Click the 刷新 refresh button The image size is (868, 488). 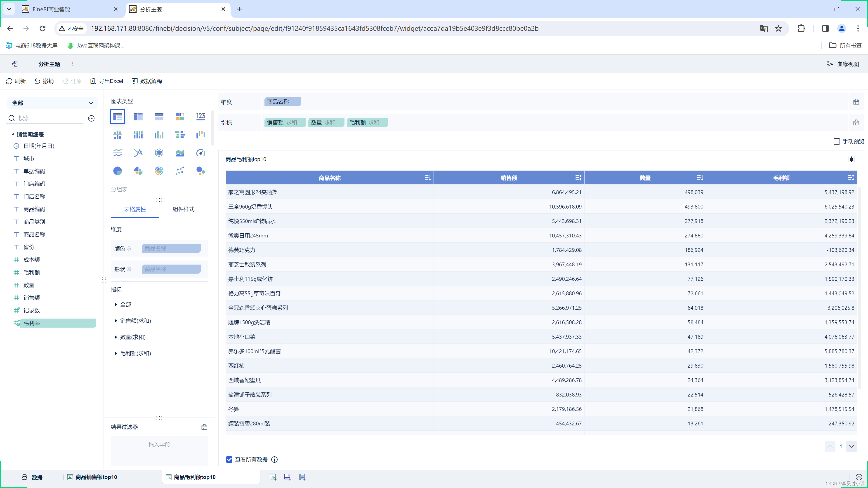pos(16,81)
